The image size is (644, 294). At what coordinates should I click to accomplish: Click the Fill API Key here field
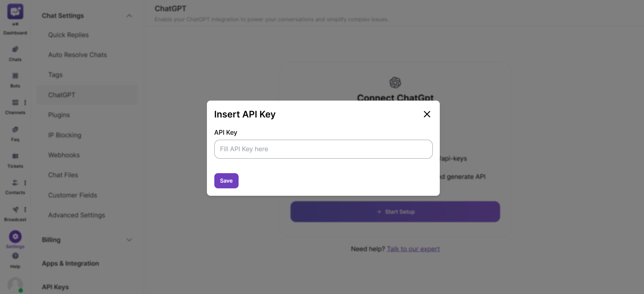point(323,149)
